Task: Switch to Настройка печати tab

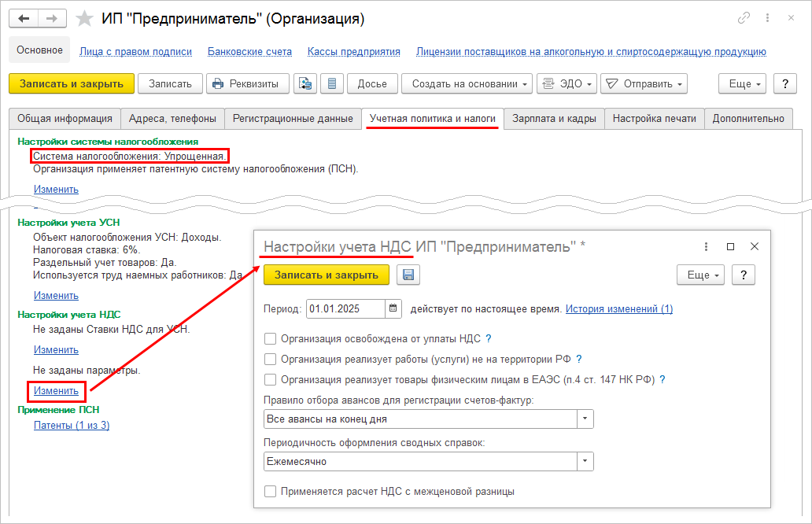Action: click(x=655, y=119)
